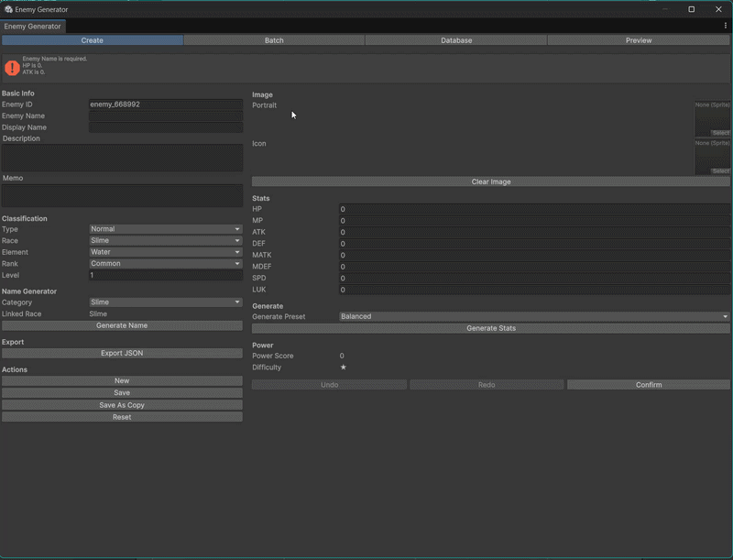Click the 'Stats' section header
733x560 pixels.
(261, 198)
